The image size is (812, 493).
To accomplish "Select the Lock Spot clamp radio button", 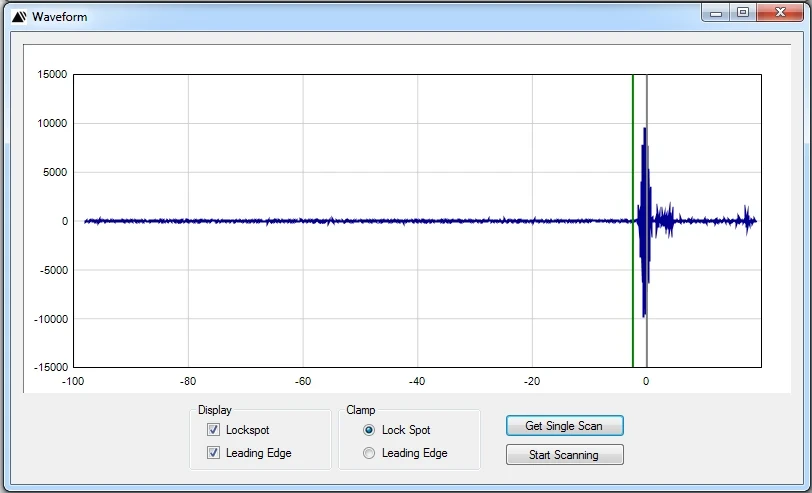I will [x=369, y=430].
